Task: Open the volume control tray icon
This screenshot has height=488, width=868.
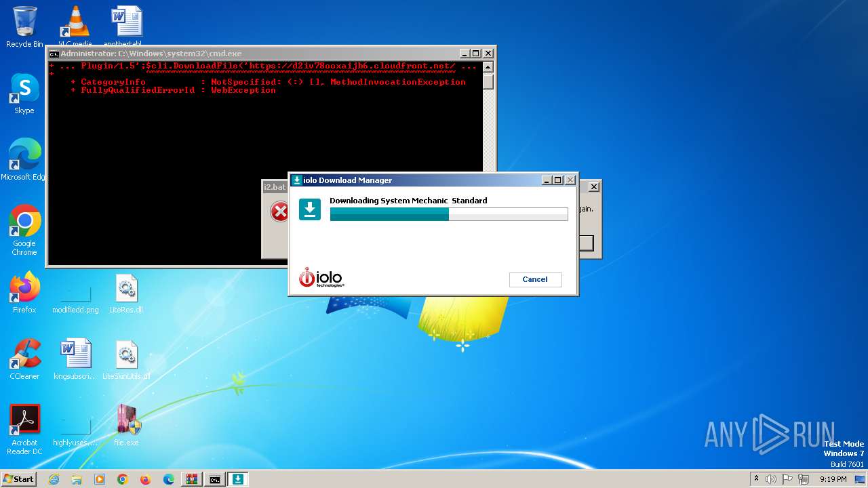Action: click(x=771, y=479)
